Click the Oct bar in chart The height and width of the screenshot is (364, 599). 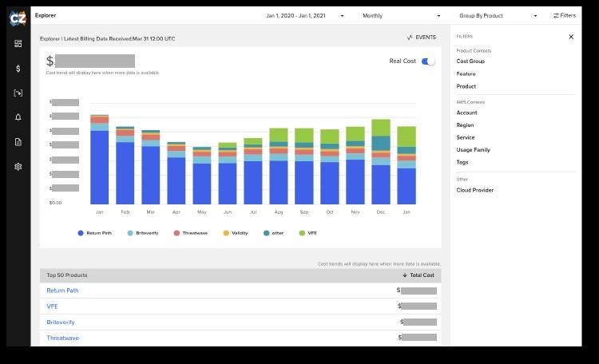point(330,167)
